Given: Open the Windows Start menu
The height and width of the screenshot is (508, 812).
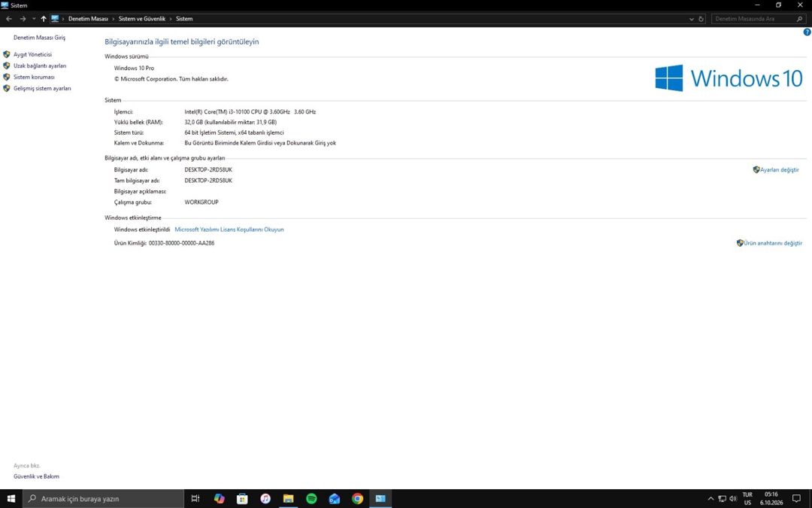Looking at the screenshot, I should click(11, 499).
